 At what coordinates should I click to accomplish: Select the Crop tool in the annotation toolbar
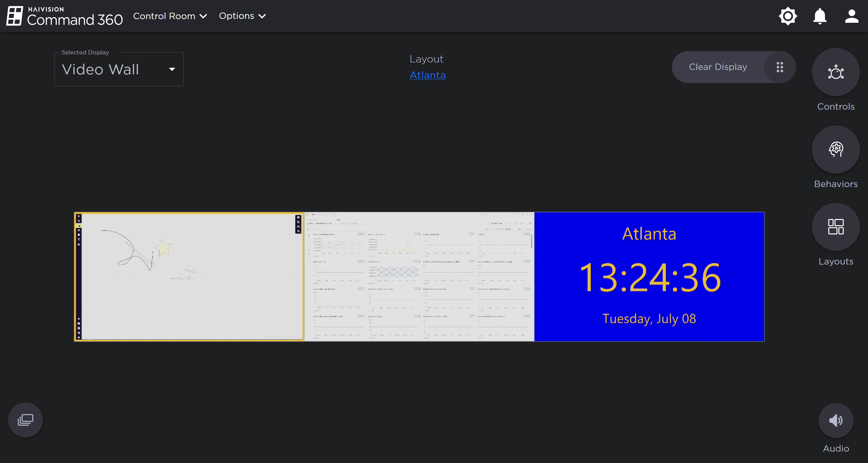pos(79,221)
